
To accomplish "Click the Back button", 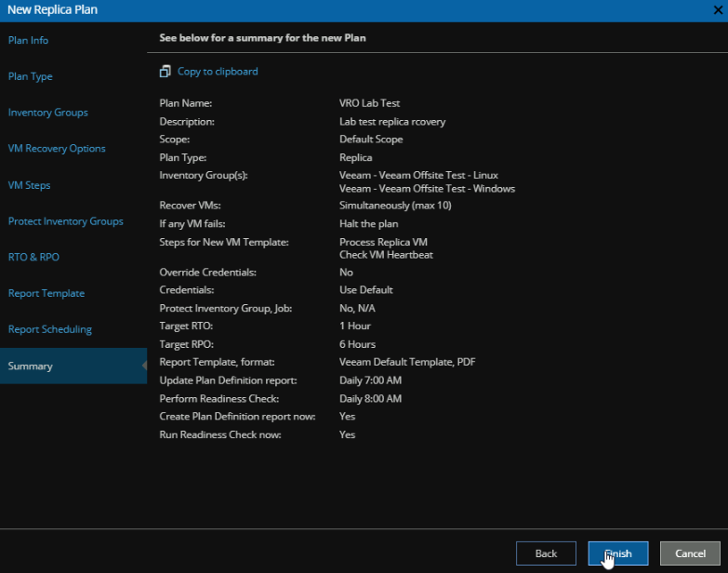I will click(546, 553).
